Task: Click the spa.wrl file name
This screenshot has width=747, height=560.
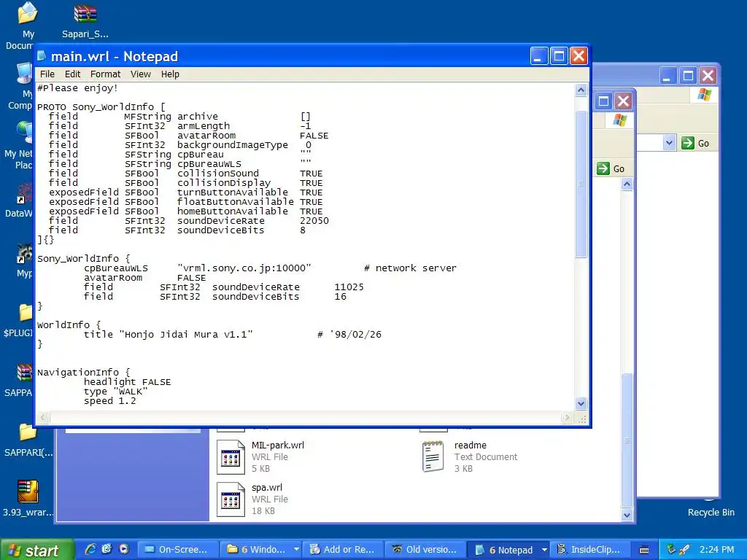Action: pos(267,488)
